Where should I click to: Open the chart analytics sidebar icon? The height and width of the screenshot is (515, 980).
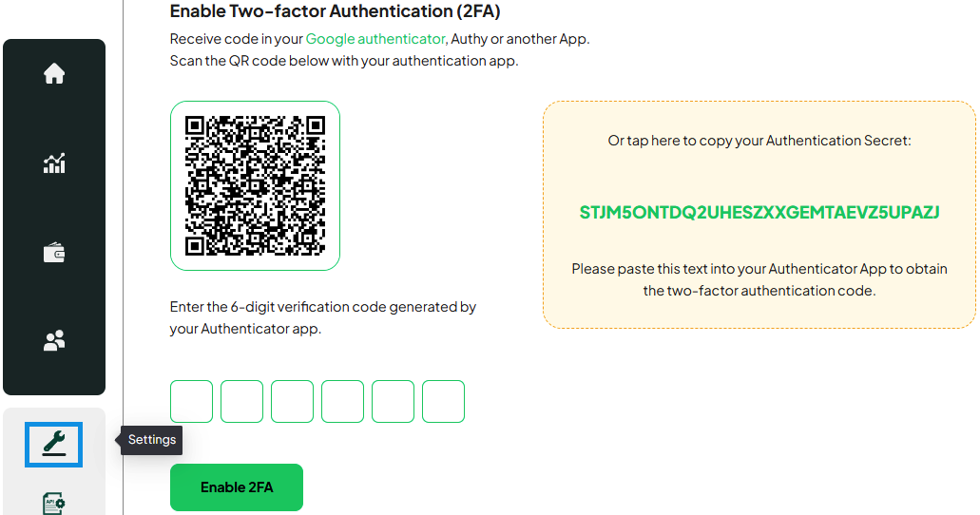point(54,163)
